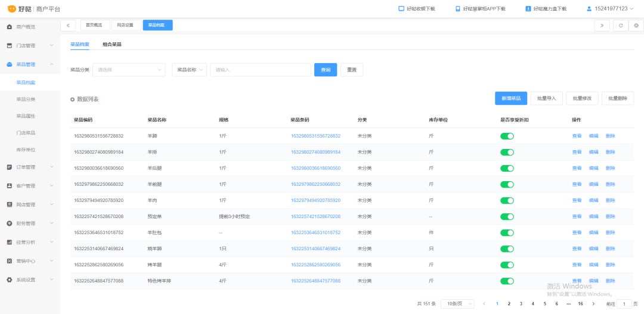
Task: Open 门店菜品 in the sidebar submenu
Action: click(26, 133)
